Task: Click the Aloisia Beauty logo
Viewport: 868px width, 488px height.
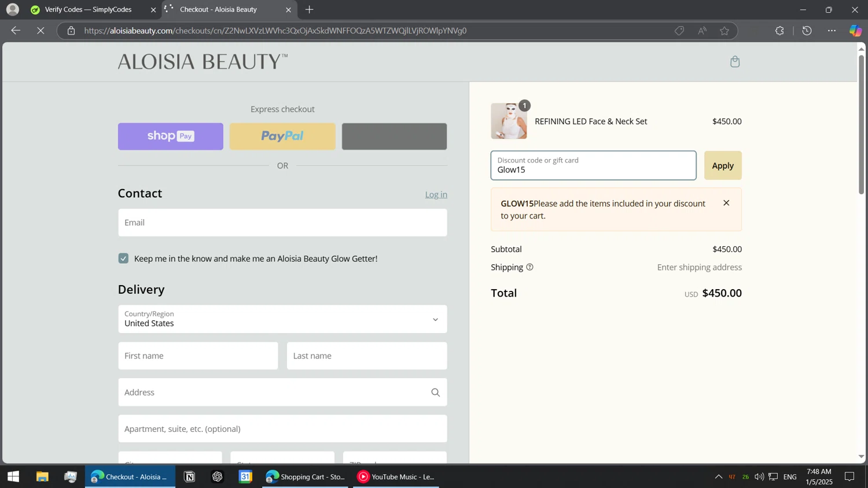Action: (x=203, y=62)
